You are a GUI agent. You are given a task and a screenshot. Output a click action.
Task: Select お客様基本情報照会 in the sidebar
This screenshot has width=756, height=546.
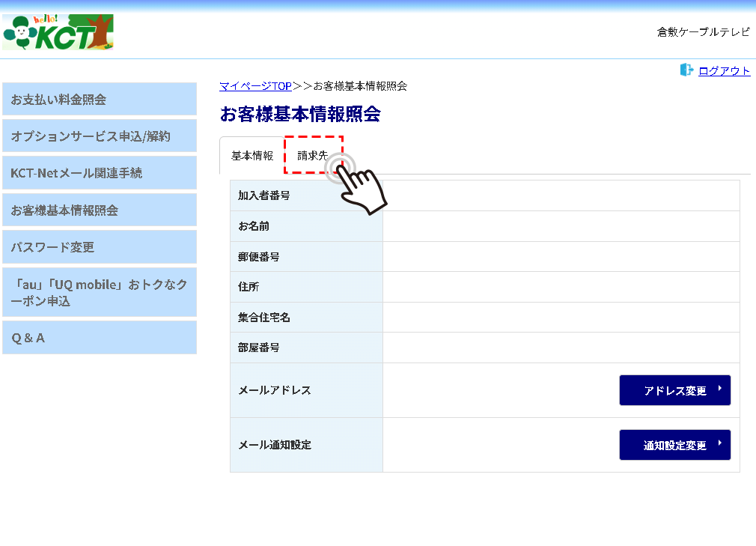(x=100, y=210)
